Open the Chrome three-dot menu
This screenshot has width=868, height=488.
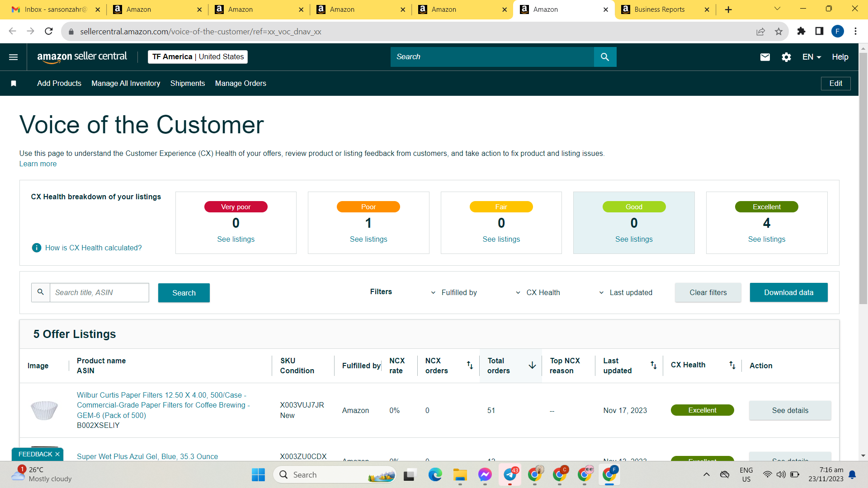click(x=855, y=31)
